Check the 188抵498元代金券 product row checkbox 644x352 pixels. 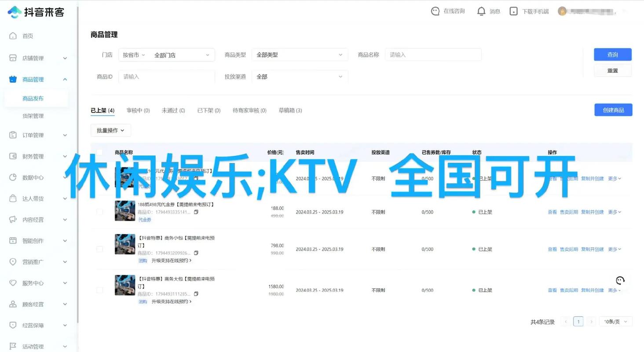pyautogui.click(x=99, y=212)
